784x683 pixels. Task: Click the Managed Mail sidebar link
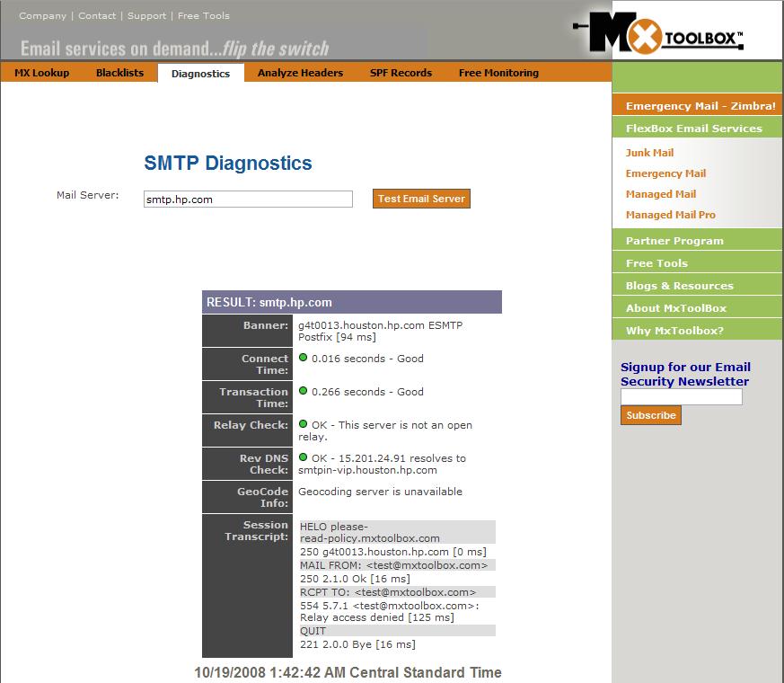coord(661,194)
